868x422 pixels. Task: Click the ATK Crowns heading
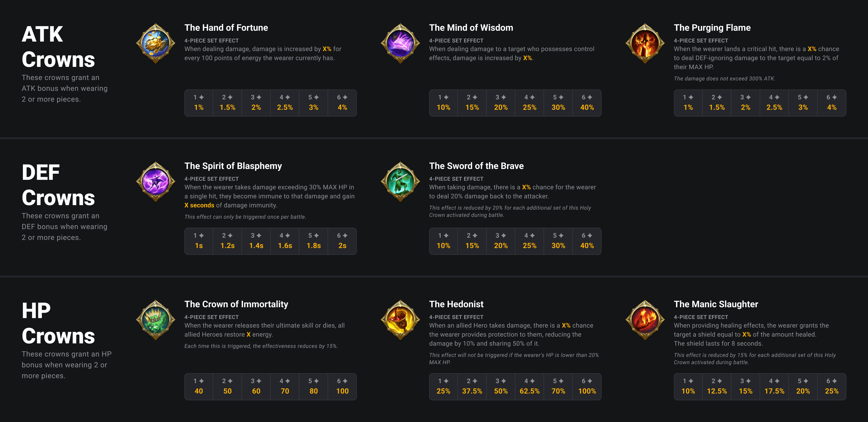58,47
